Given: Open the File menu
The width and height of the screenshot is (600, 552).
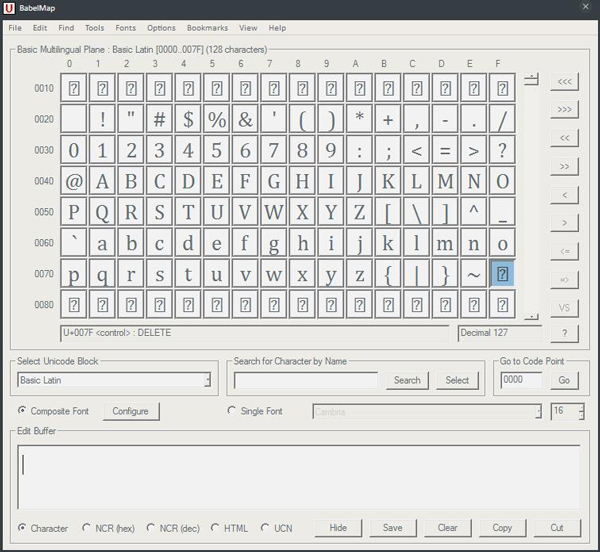Looking at the screenshot, I should (15, 28).
